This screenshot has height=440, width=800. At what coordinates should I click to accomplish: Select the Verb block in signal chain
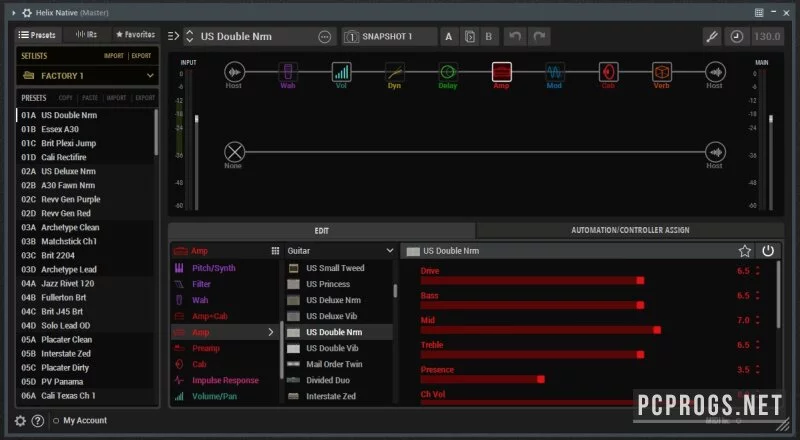(x=662, y=72)
